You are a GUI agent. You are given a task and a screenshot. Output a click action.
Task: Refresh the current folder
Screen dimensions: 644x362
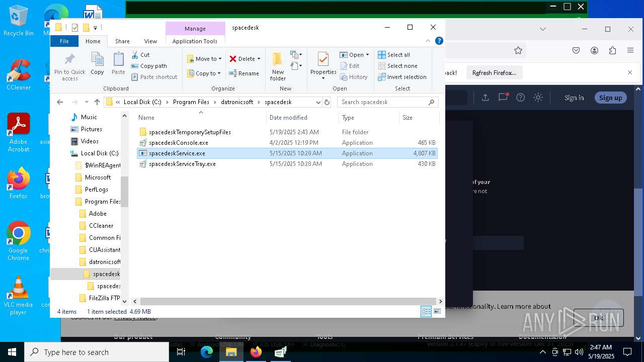[327, 102]
